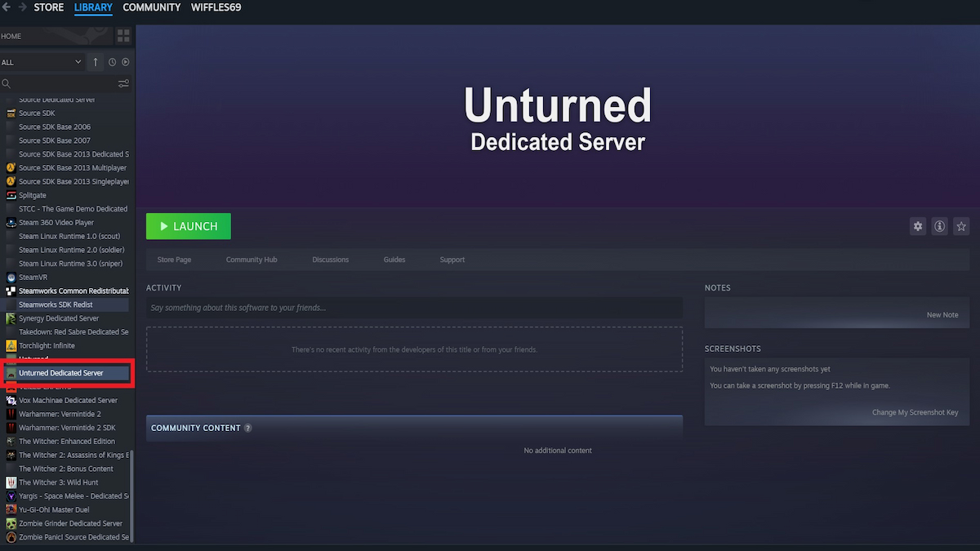Toggle sort by recent activity clock icon
Image resolution: width=980 pixels, height=551 pixels.
tap(112, 62)
